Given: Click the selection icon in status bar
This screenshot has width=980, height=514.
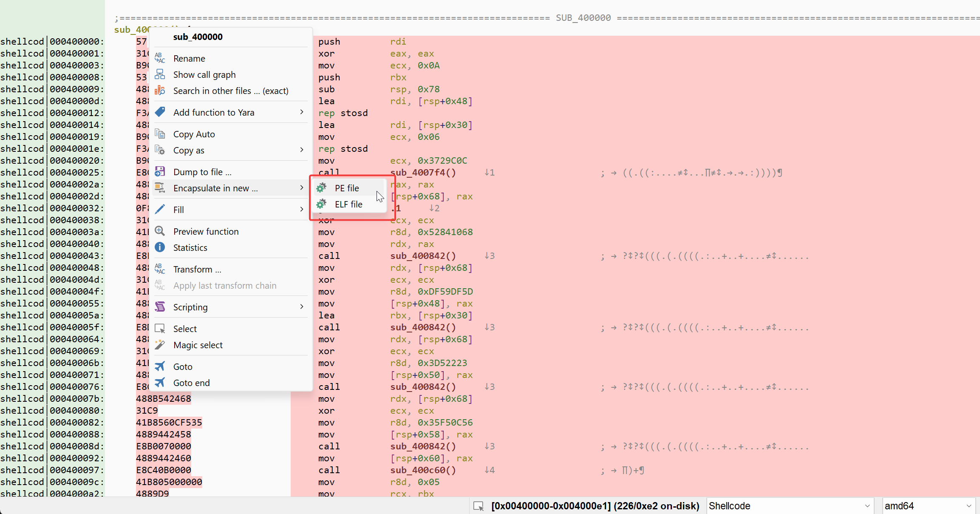Looking at the screenshot, I should click(479, 506).
